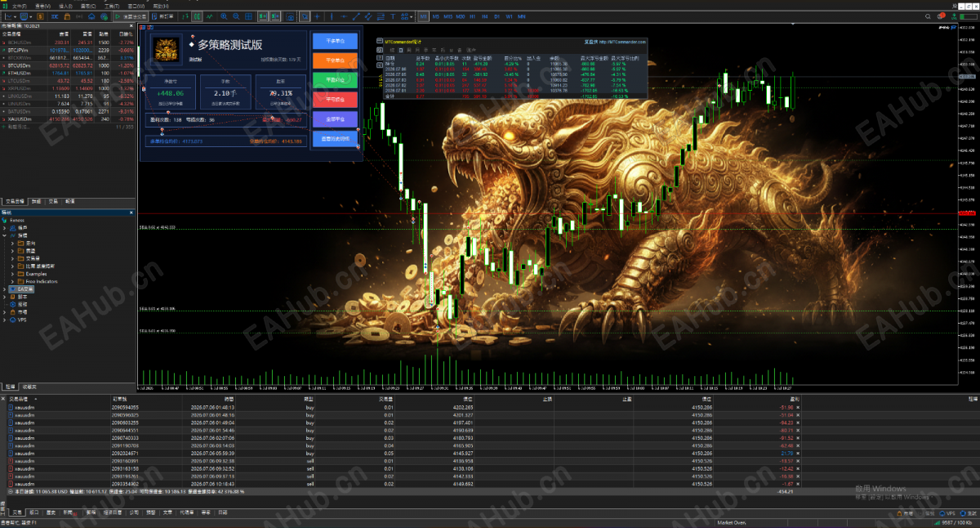Image resolution: width=980 pixels, height=528 pixels.
Task: Open the shapes objects dropdown in toolbar
Action: click(x=406, y=16)
